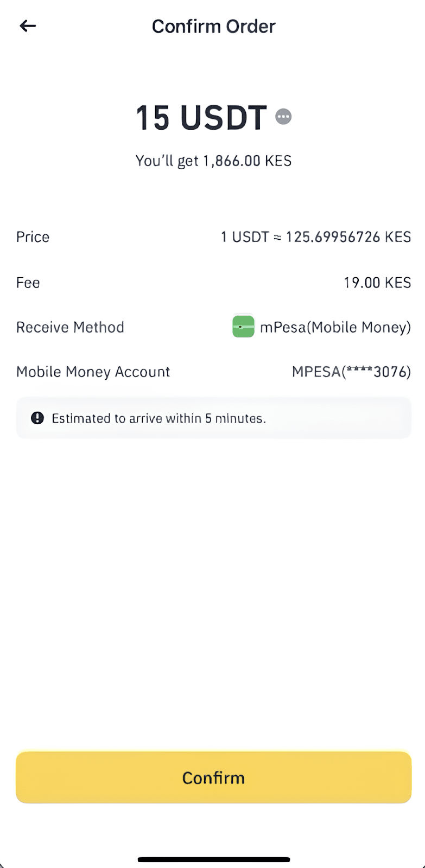Click the Price label
425x868 pixels.
tap(33, 237)
